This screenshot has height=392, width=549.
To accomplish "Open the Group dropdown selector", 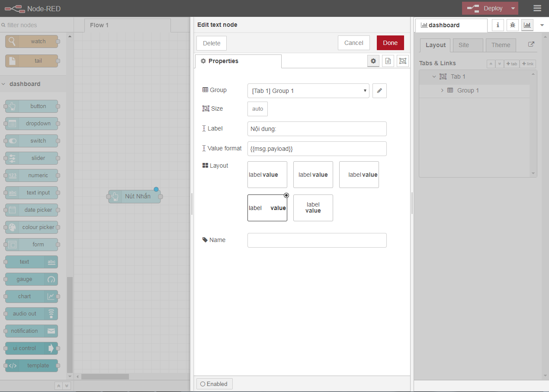I will [x=308, y=91].
